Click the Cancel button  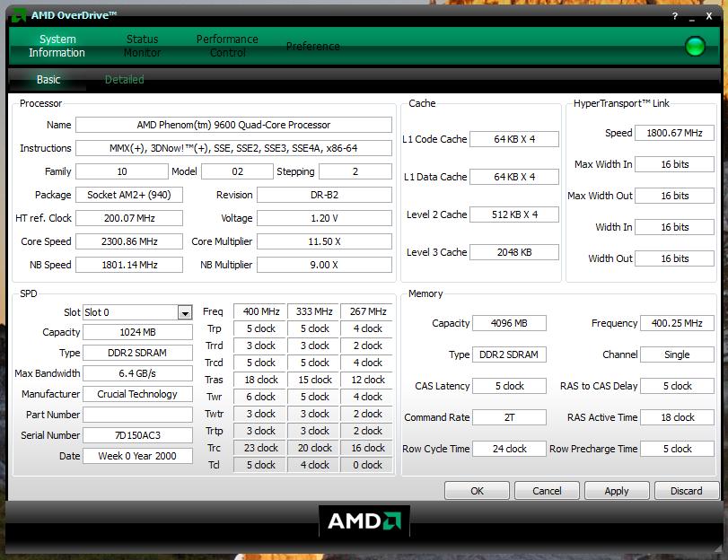pos(547,491)
